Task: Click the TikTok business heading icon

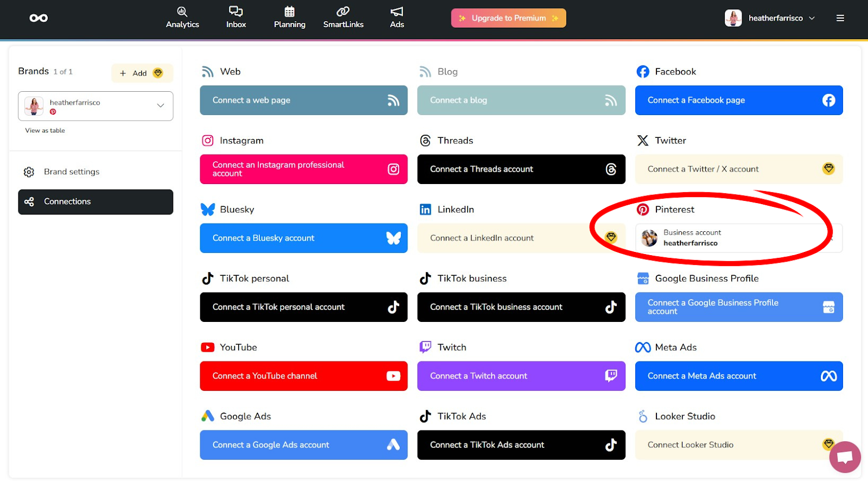Action: click(x=425, y=279)
